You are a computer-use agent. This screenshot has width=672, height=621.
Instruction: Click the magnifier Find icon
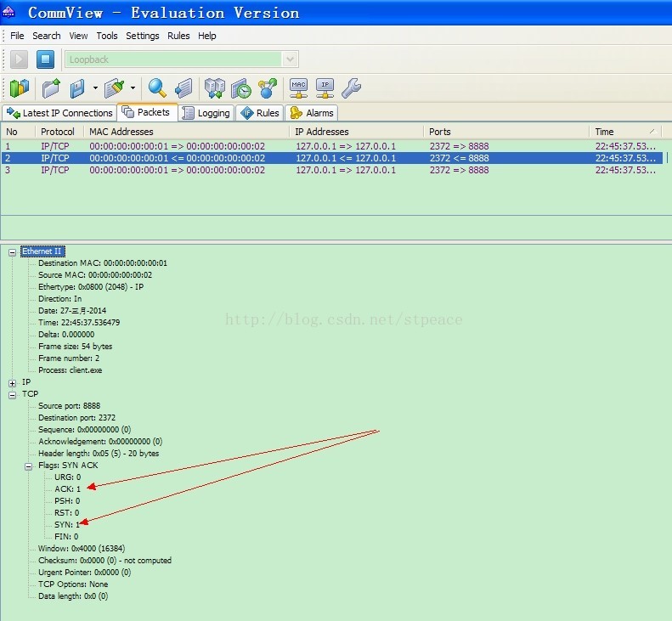[x=157, y=88]
